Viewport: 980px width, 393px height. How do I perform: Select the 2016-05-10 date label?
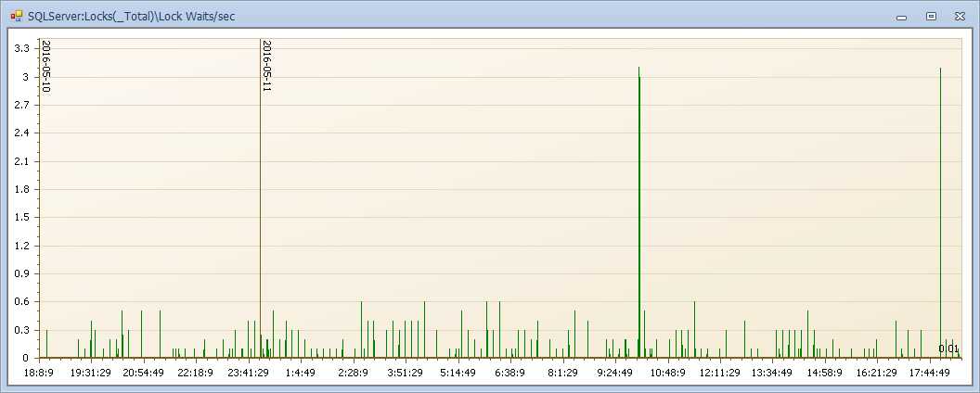[45, 66]
